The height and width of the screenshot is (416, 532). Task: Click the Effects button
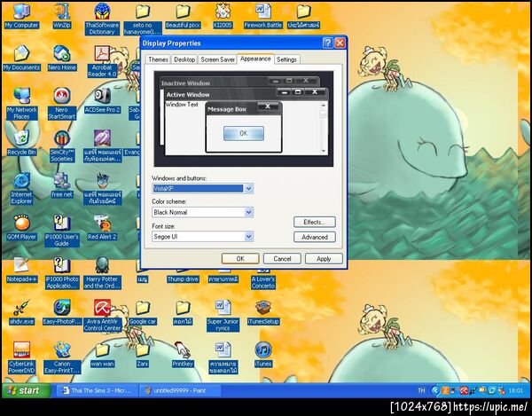point(315,222)
